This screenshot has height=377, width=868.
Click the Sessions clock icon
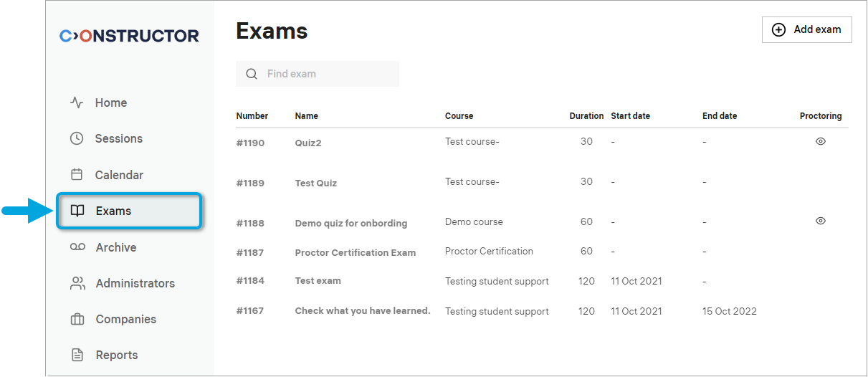click(x=77, y=138)
